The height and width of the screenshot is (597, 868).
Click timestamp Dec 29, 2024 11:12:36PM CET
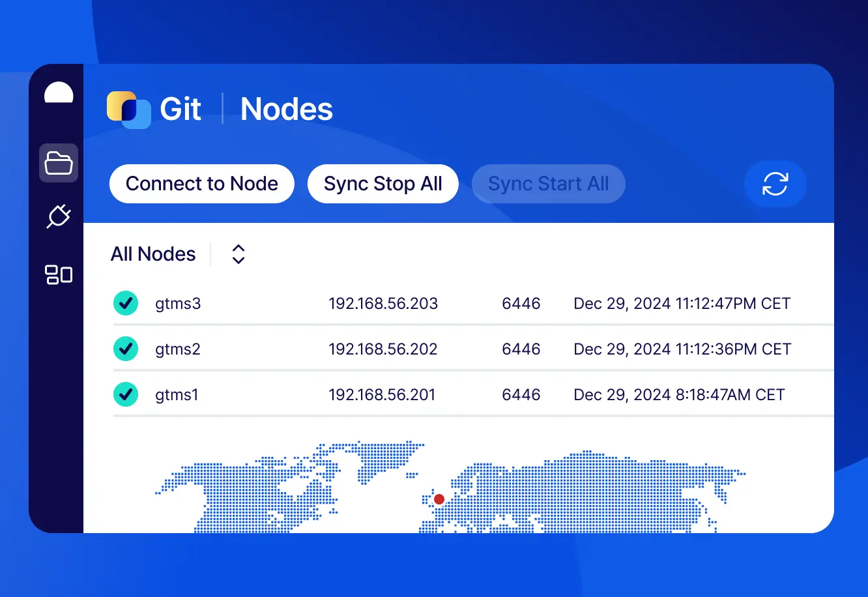[x=682, y=349]
